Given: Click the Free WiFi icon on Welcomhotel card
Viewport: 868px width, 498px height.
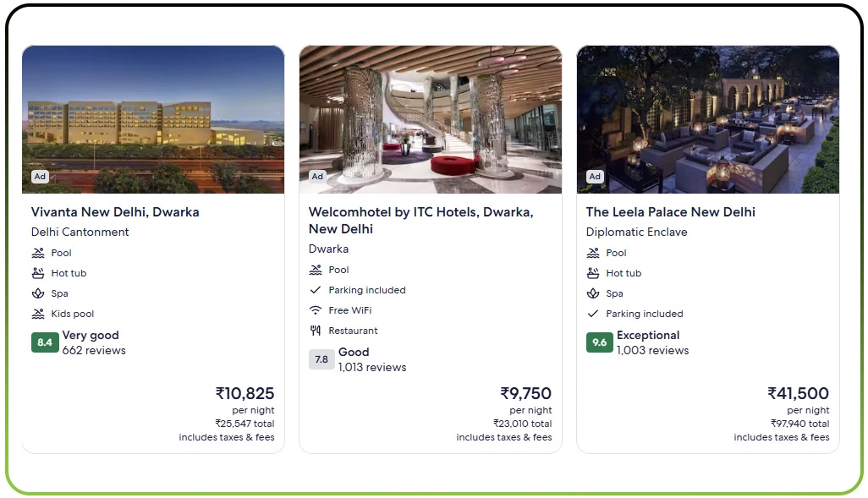Looking at the screenshot, I should pyautogui.click(x=314, y=310).
